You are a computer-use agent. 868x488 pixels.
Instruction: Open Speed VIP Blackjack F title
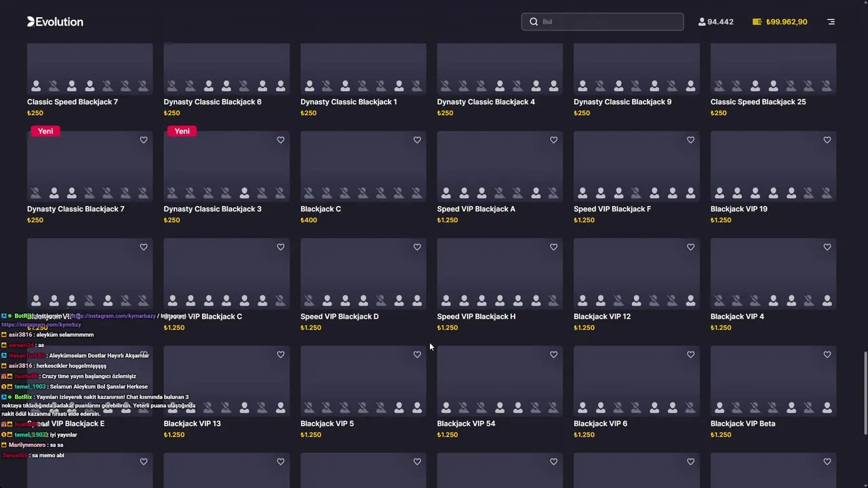(x=612, y=209)
